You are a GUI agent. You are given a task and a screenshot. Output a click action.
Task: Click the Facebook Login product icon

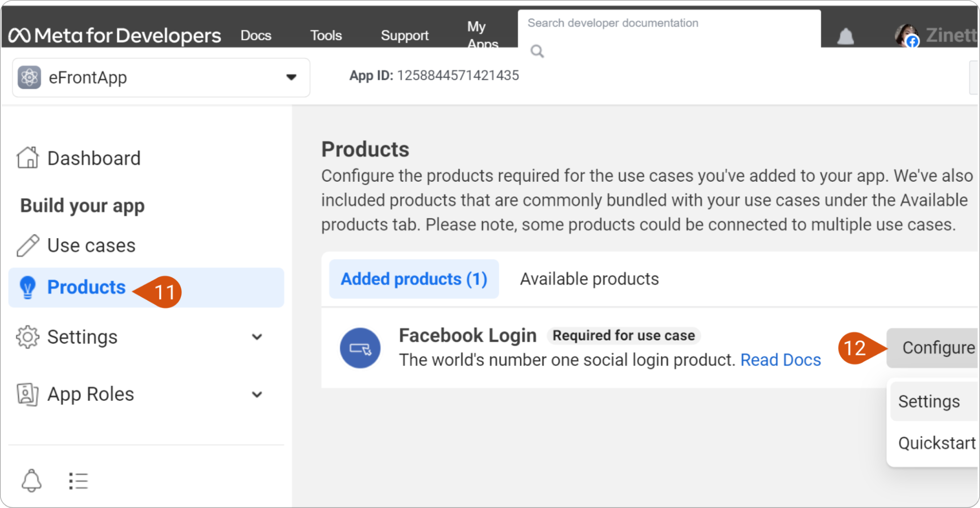360,348
